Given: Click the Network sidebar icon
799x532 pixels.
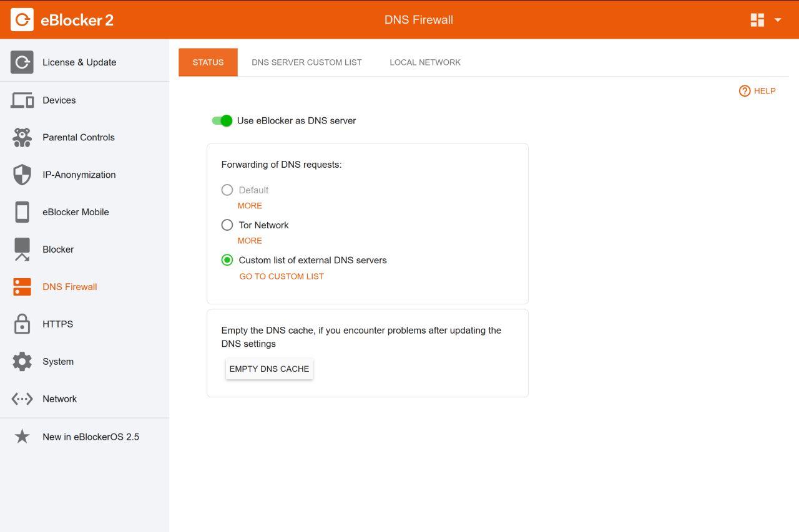Looking at the screenshot, I should coord(22,399).
